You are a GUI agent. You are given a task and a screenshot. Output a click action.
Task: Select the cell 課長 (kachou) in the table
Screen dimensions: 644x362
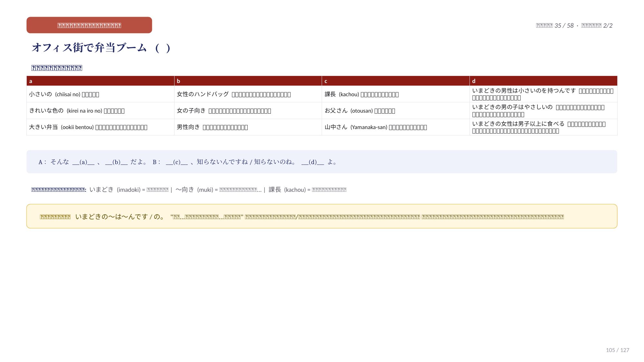coord(396,94)
